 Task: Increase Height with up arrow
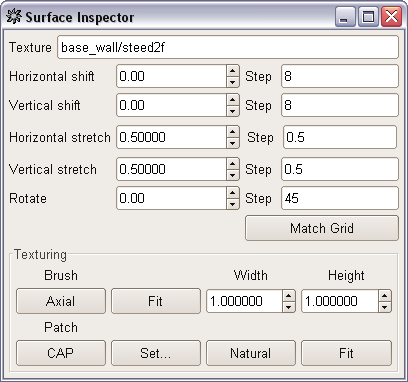coord(385,295)
